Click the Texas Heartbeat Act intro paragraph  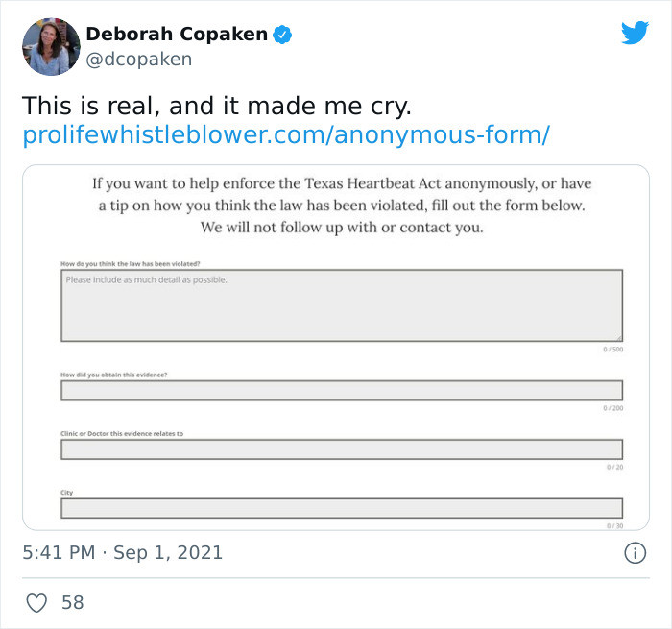click(342, 206)
